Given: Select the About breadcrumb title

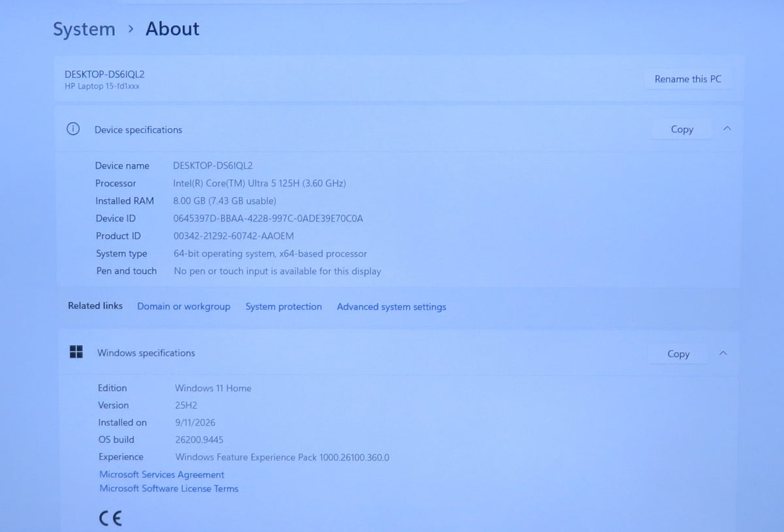Looking at the screenshot, I should point(172,29).
